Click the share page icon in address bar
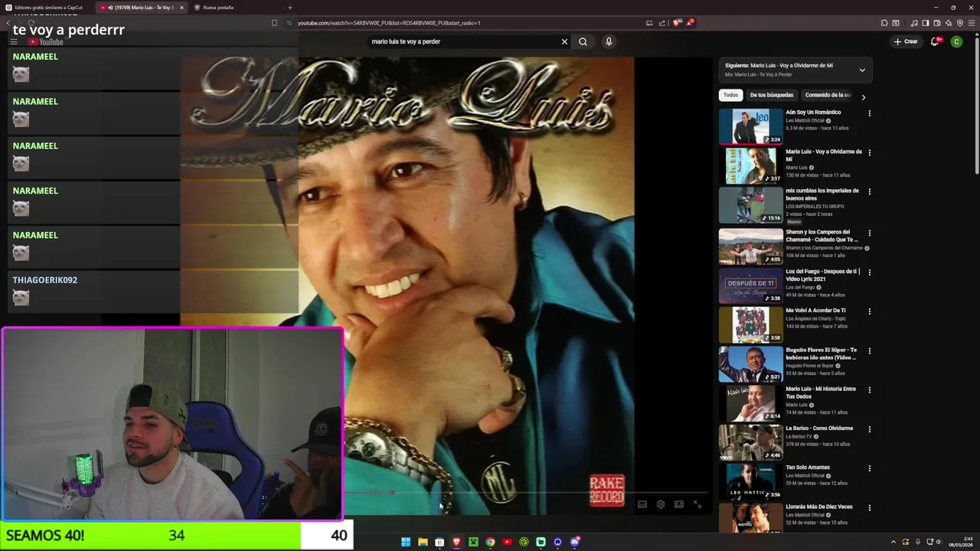The width and height of the screenshot is (980, 551). coord(662,23)
